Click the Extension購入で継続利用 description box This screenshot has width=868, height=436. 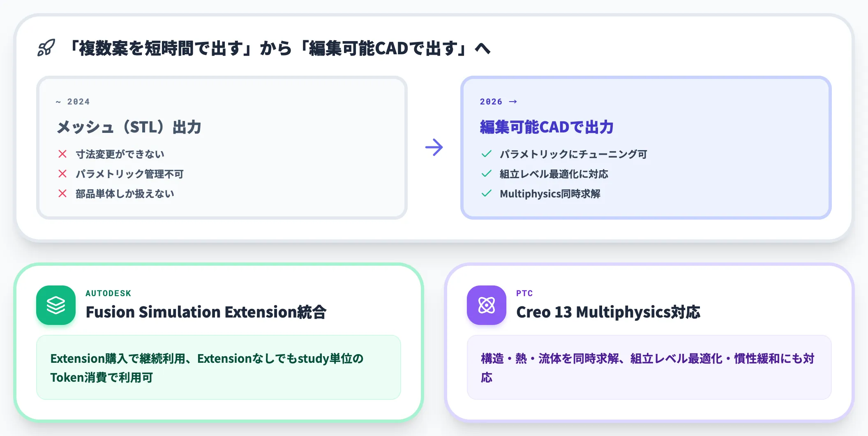219,367
